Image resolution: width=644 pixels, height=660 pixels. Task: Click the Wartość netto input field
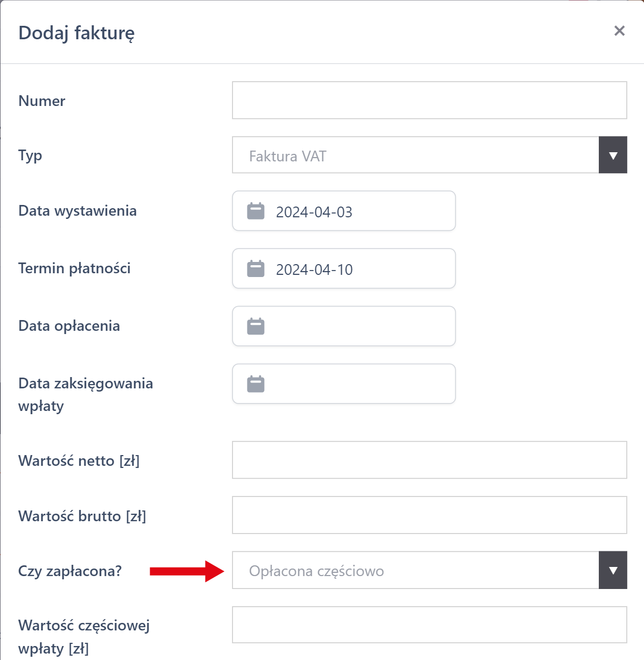point(429,460)
